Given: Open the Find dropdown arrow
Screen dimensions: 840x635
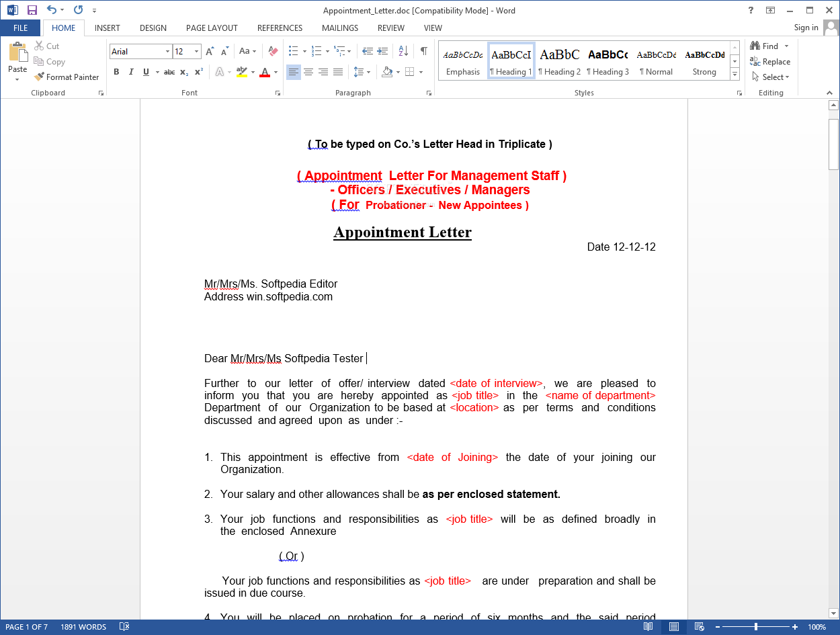Looking at the screenshot, I should point(787,46).
